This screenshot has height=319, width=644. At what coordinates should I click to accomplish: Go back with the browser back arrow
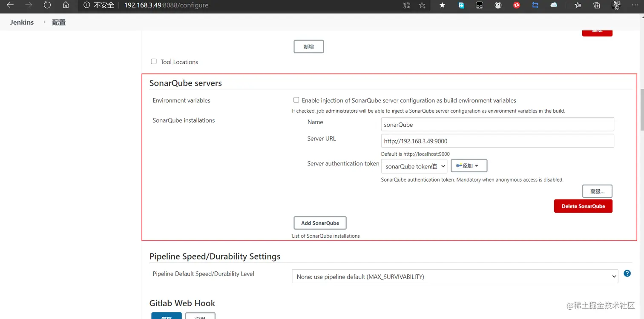pyautogui.click(x=10, y=5)
